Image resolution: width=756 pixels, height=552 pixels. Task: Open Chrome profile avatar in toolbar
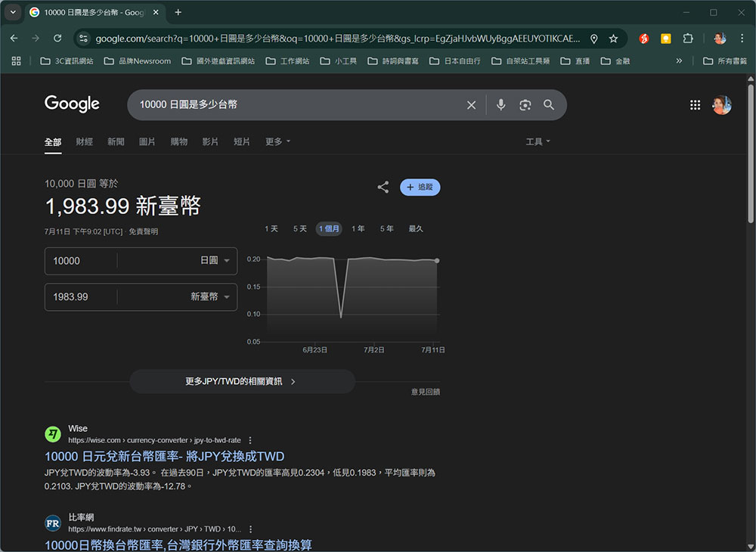[720, 39]
